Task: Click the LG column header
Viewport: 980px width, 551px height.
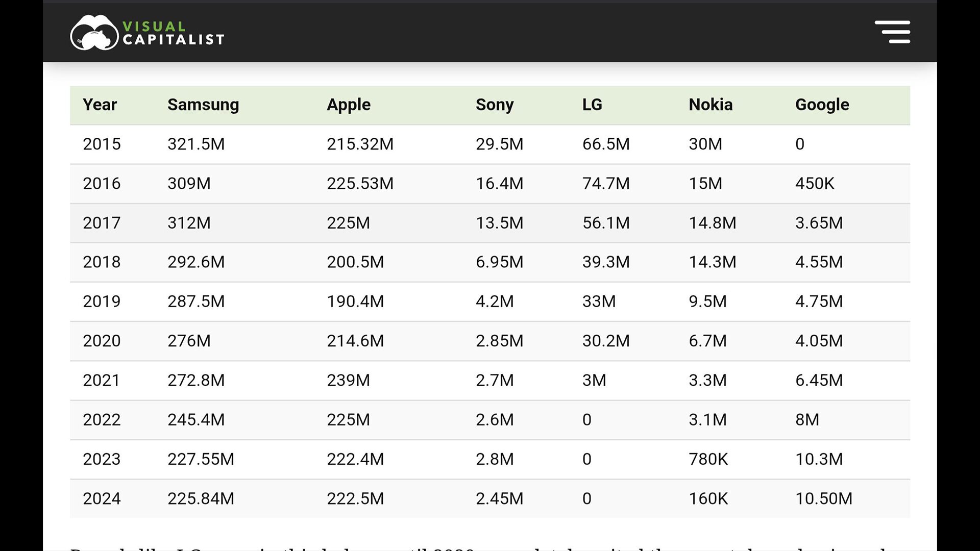Action: (592, 105)
